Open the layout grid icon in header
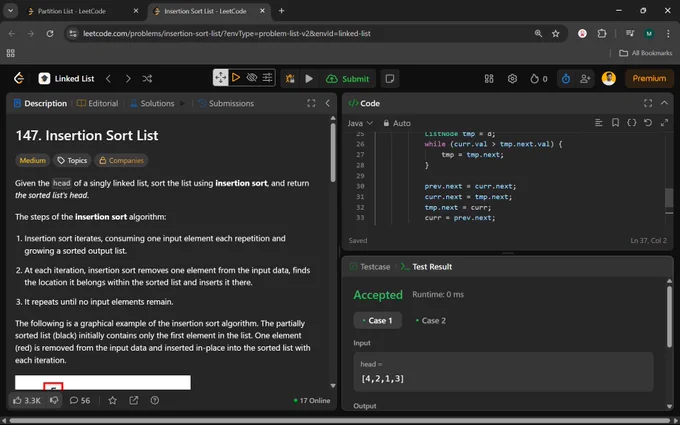The width and height of the screenshot is (680, 425). (x=489, y=78)
